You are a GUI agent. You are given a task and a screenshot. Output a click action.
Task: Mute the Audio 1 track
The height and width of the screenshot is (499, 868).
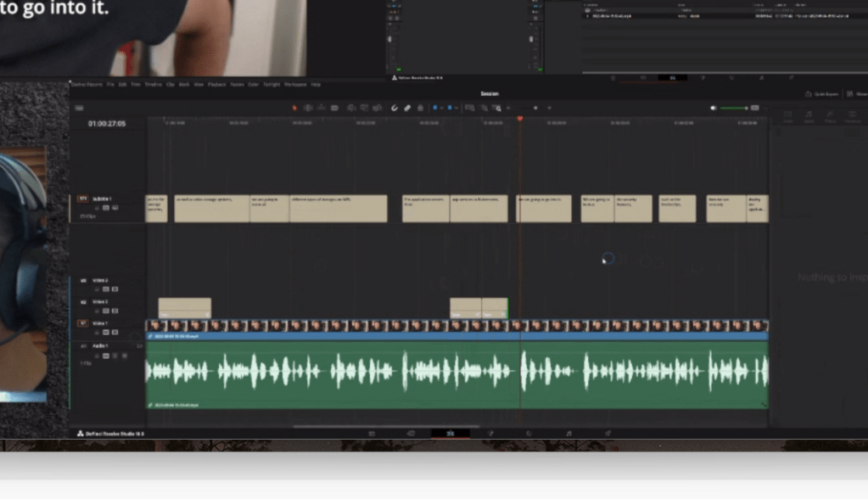point(125,356)
